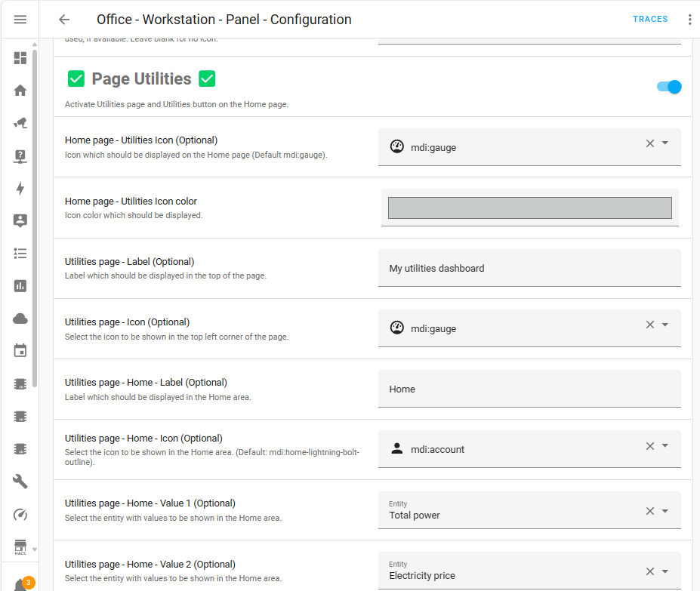Expand the Utilities page Home Icon dropdown
The width and height of the screenshot is (700, 591).
[x=665, y=446]
